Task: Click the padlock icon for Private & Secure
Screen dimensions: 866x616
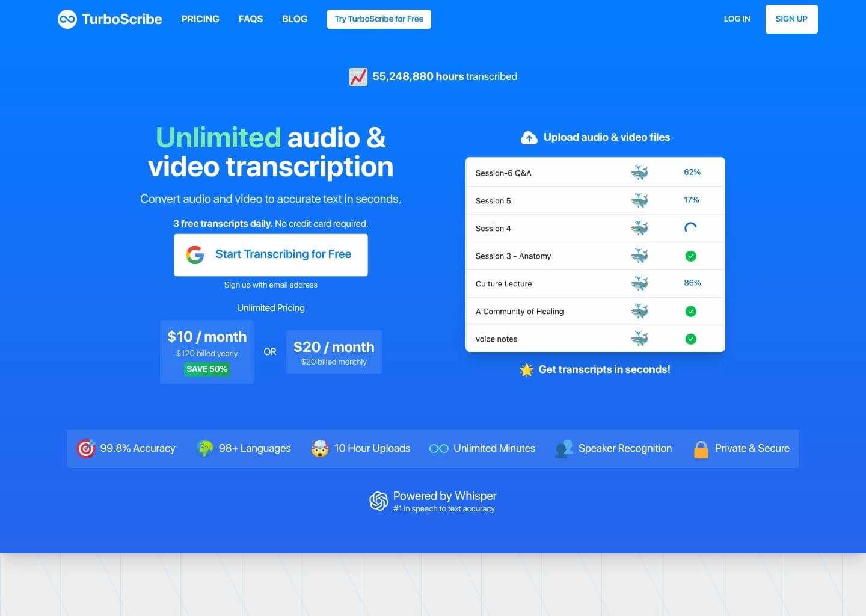Action: coord(701,449)
